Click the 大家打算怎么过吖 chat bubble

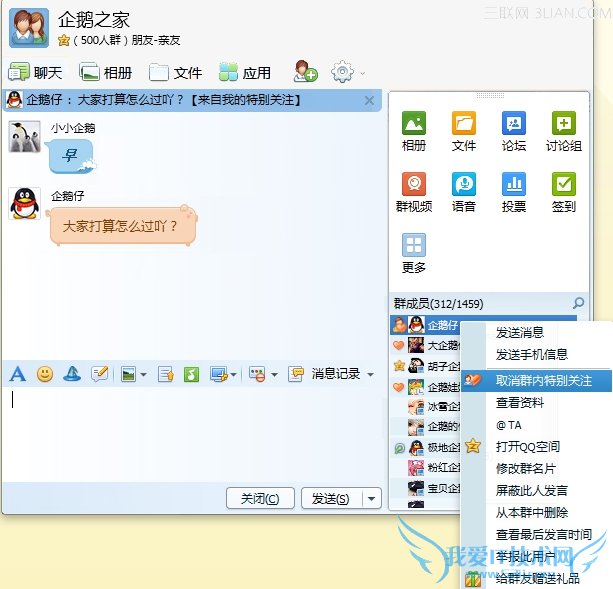pyautogui.click(x=122, y=226)
